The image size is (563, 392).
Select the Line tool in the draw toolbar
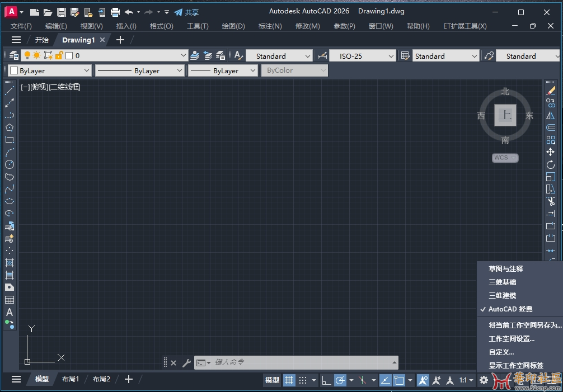[x=10, y=91]
